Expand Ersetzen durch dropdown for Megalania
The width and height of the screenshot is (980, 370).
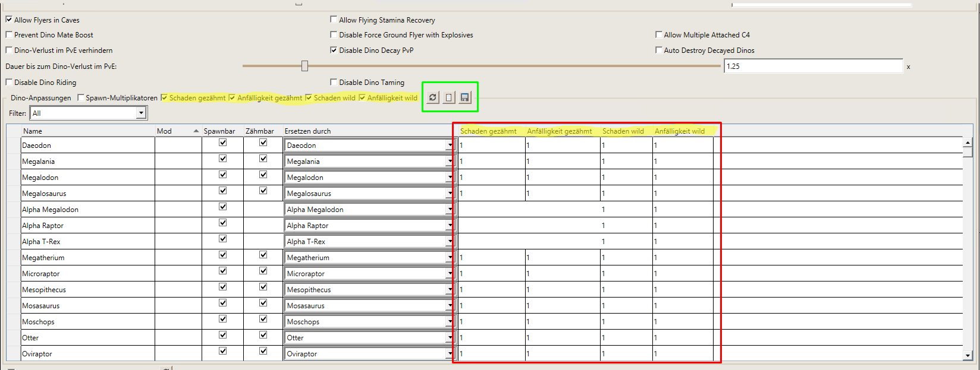(450, 162)
